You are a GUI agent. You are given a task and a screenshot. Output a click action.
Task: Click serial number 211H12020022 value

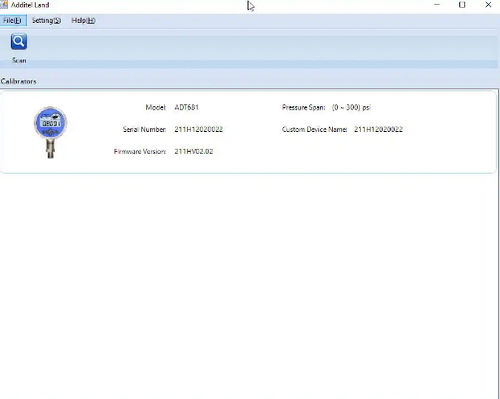tap(198, 129)
